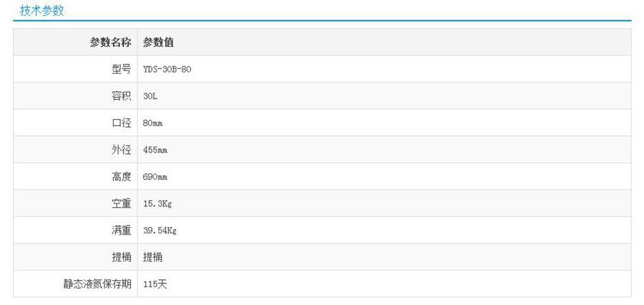Click the model value YDS-30B-80
Screen dimensions: 644x305
coord(167,69)
